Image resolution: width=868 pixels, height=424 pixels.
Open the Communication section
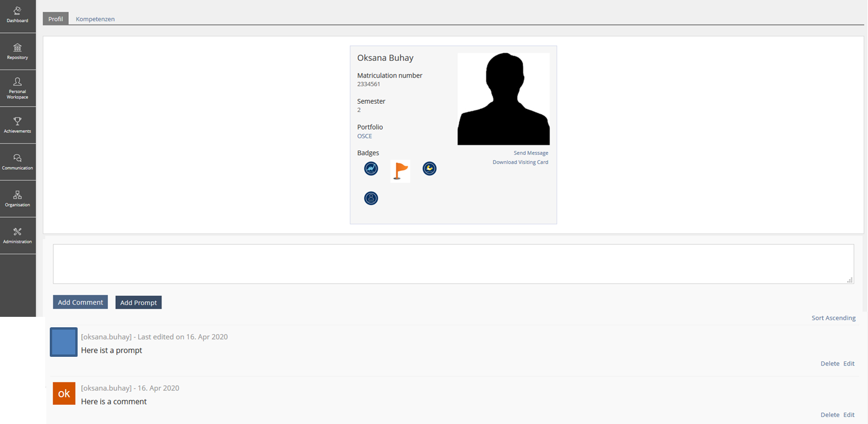[17, 162]
